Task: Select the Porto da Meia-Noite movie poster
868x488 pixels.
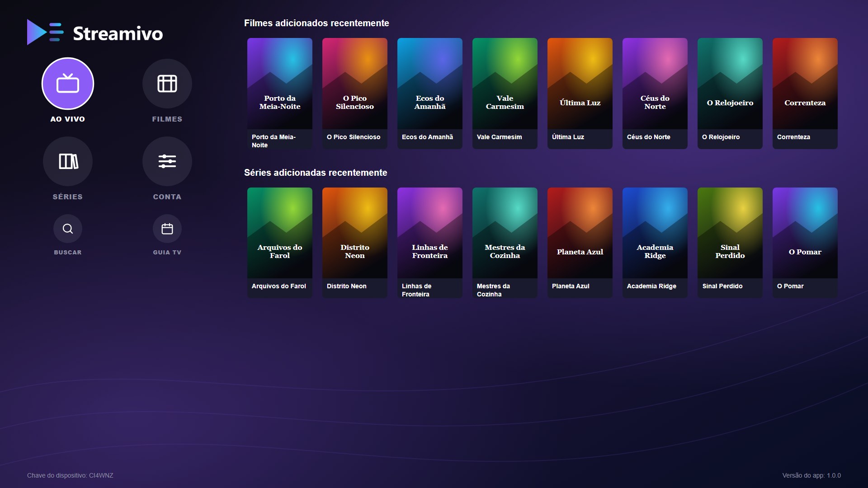Action: (x=280, y=84)
